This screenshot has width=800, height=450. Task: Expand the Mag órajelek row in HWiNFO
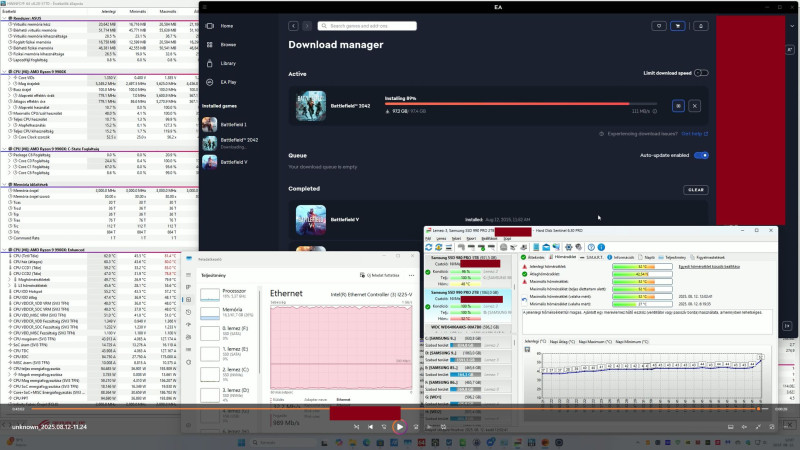10,84
